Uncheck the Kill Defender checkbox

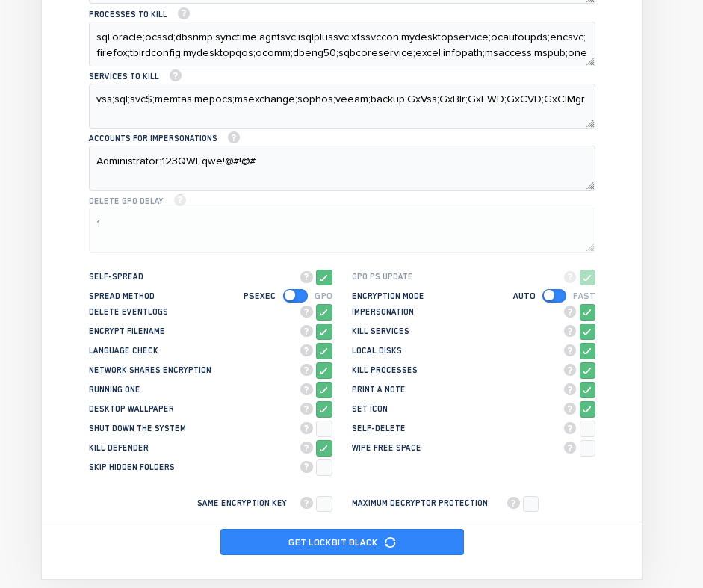pos(324,448)
